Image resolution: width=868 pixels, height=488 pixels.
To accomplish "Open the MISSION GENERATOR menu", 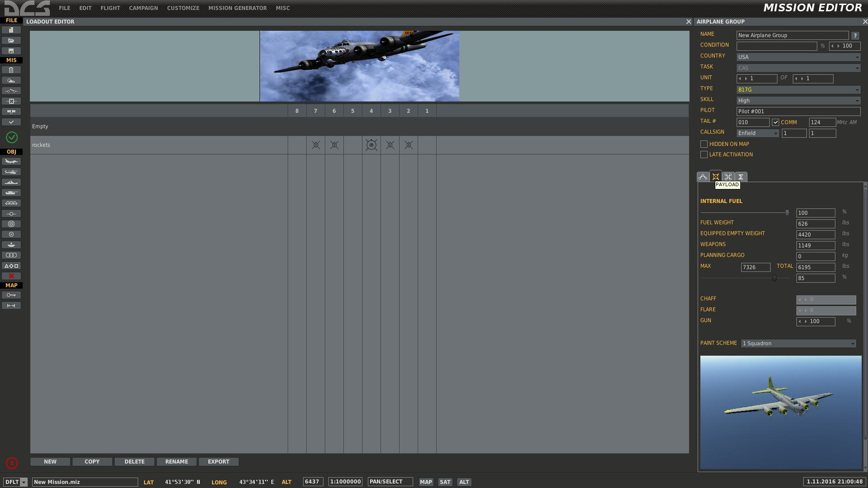I will click(x=237, y=8).
